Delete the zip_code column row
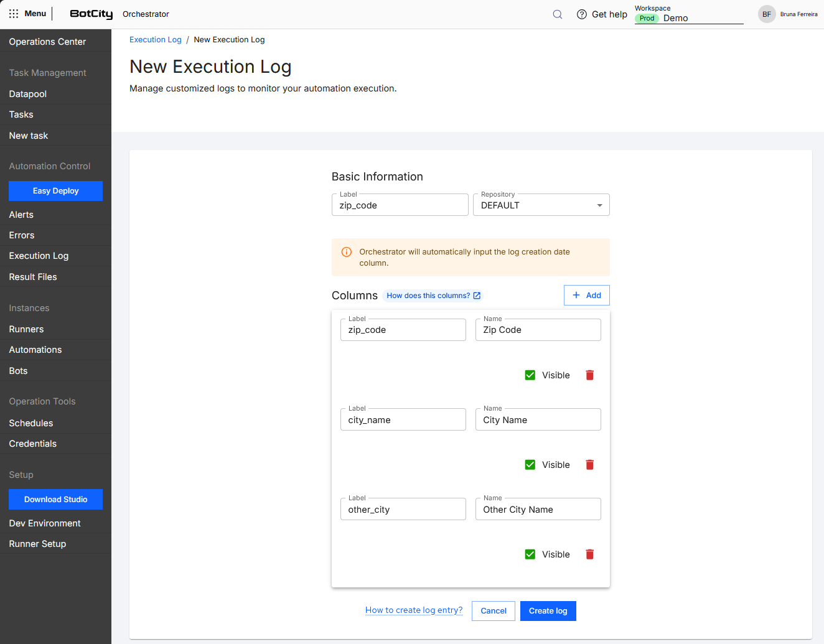 click(x=590, y=375)
